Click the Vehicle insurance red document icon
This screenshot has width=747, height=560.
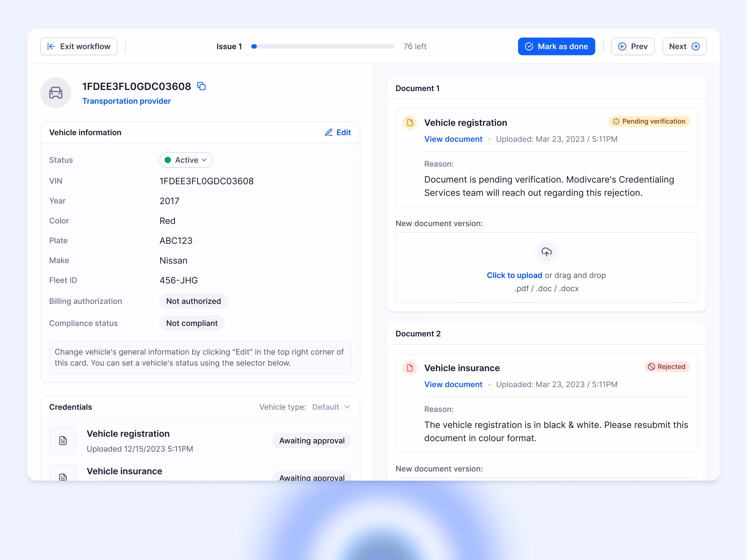pyautogui.click(x=410, y=368)
